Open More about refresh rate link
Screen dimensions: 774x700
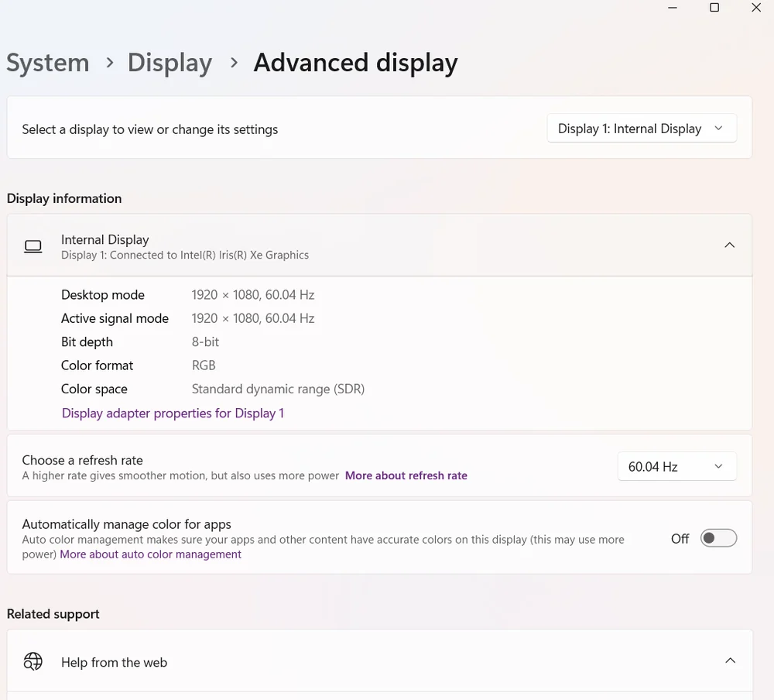(x=406, y=475)
